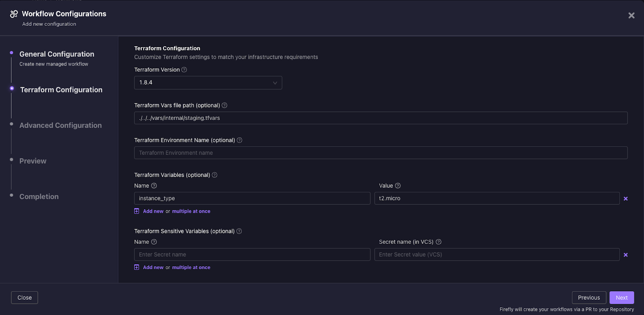644x315 pixels.
Task: Focus the Terraform Environment name field
Action: [381, 153]
